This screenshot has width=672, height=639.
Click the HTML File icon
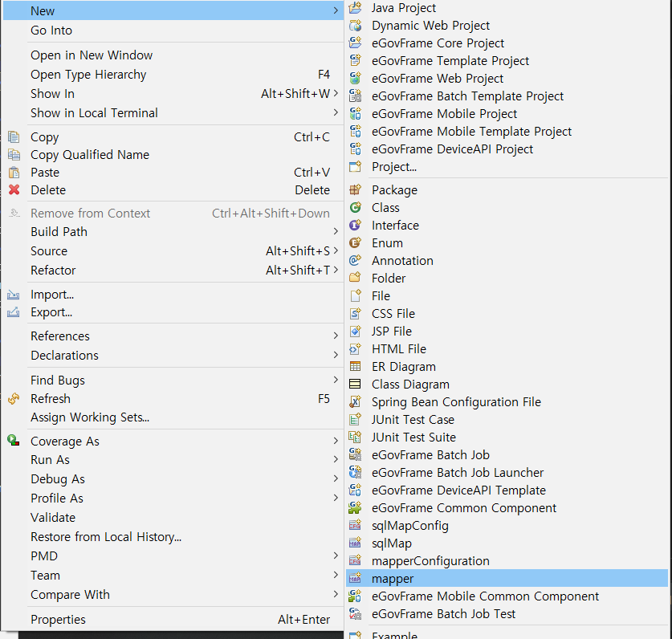pyautogui.click(x=356, y=349)
